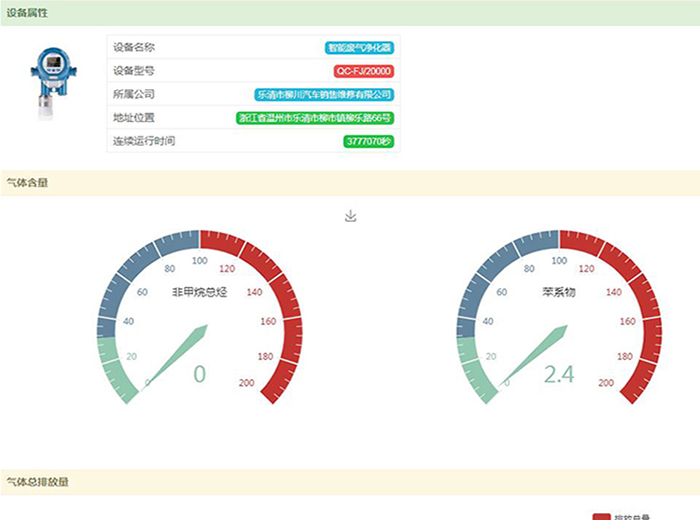Click the red QC-FJ/20000 model badge

(x=363, y=71)
